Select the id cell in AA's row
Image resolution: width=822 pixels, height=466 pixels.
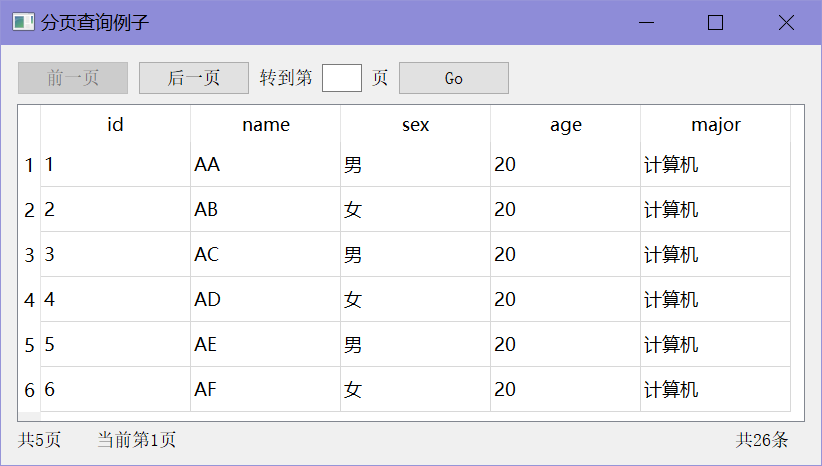115,165
